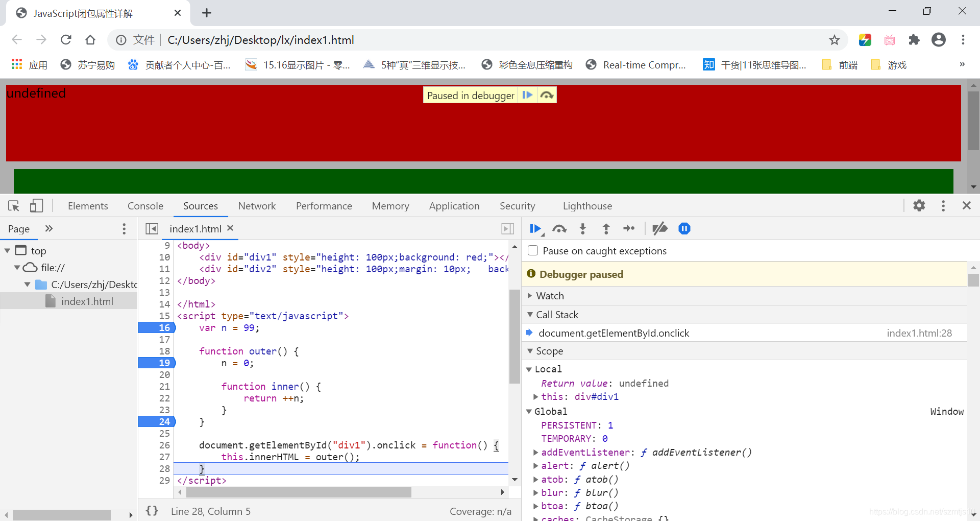Resume script execution in debugger toolbar
This screenshot has width=980, height=521.
click(535, 229)
